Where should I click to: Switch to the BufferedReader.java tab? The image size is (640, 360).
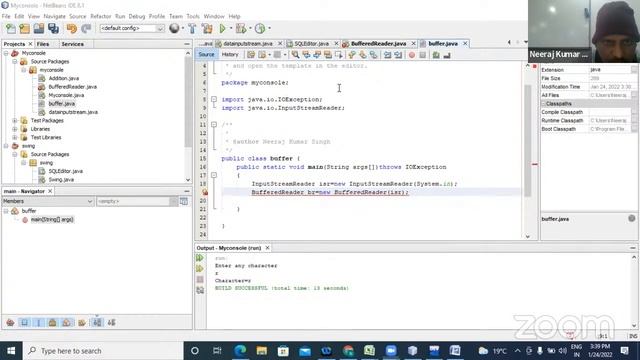click(x=378, y=43)
